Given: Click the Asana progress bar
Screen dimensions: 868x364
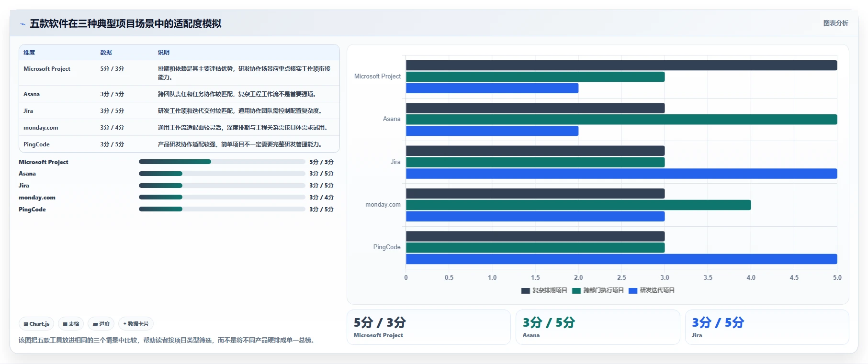Looking at the screenshot, I should [x=222, y=174].
